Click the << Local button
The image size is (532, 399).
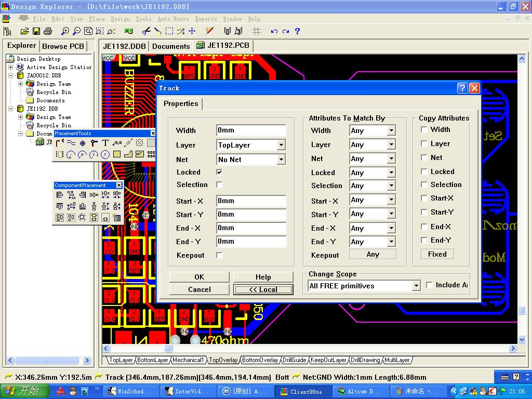pos(263,289)
